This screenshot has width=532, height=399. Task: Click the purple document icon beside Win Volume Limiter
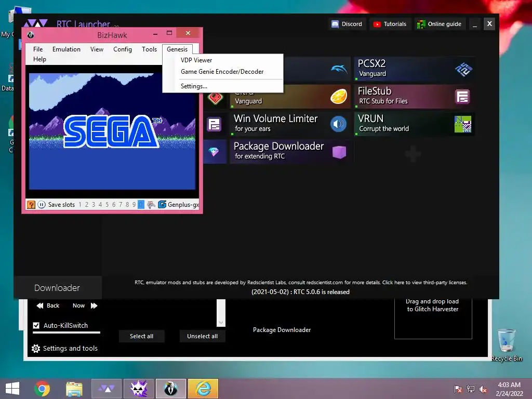coord(214,124)
